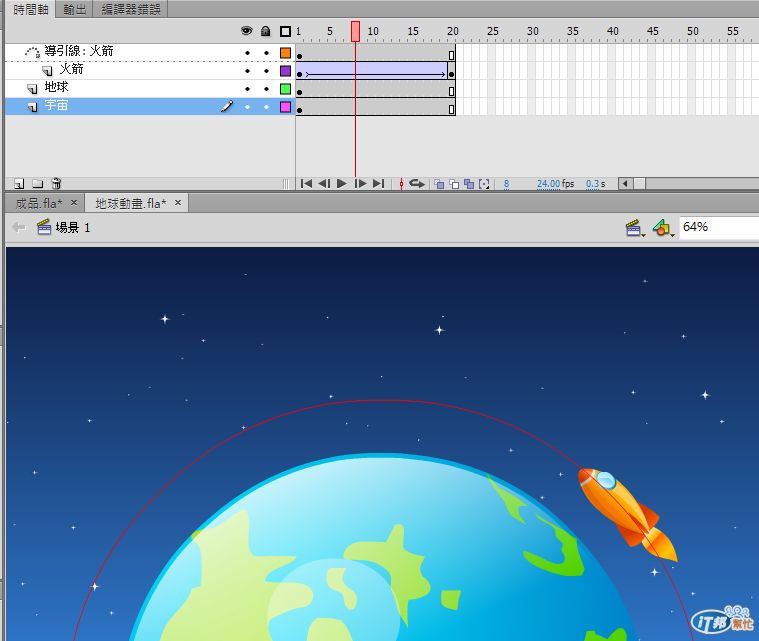The width and height of the screenshot is (759, 641).
Task: Toggle lock dot of 地球 layer
Action: point(266,89)
